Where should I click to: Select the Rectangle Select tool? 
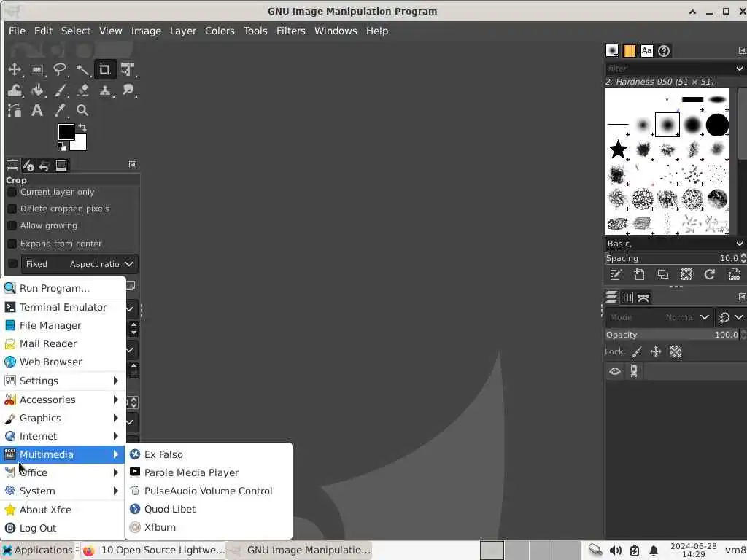(36, 69)
